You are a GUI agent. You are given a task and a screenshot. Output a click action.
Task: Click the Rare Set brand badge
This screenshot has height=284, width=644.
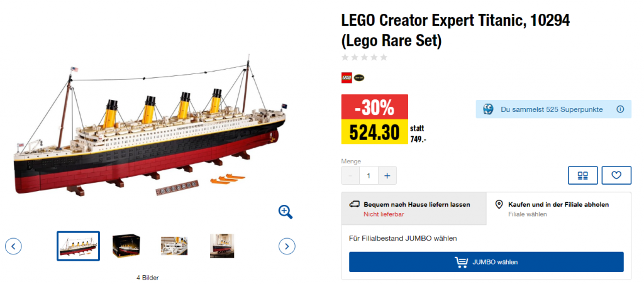[x=359, y=78]
